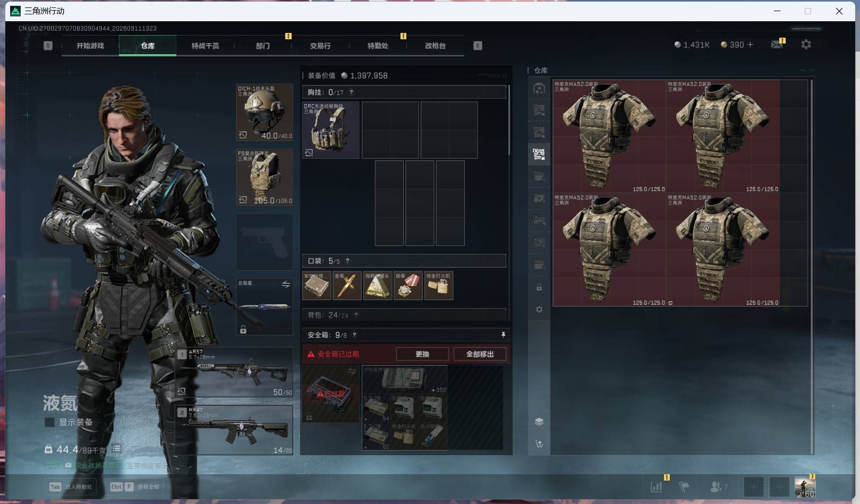Open the 特勤处 tab

click(x=378, y=46)
